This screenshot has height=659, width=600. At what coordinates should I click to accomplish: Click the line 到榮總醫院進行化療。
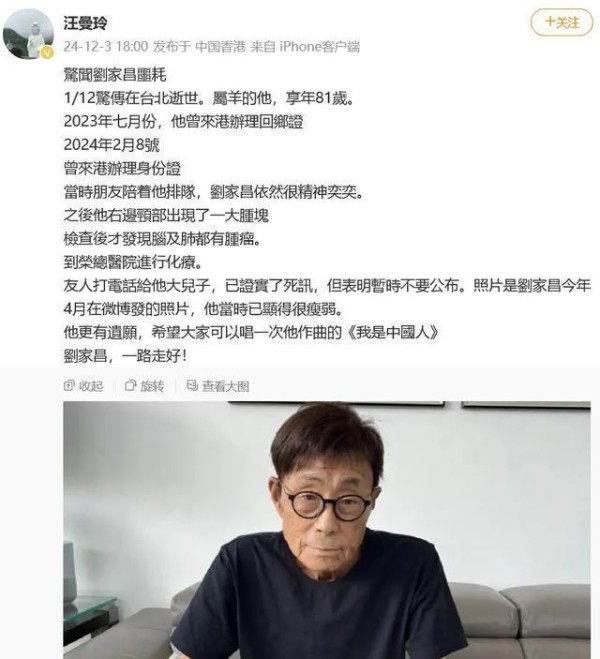134,262
